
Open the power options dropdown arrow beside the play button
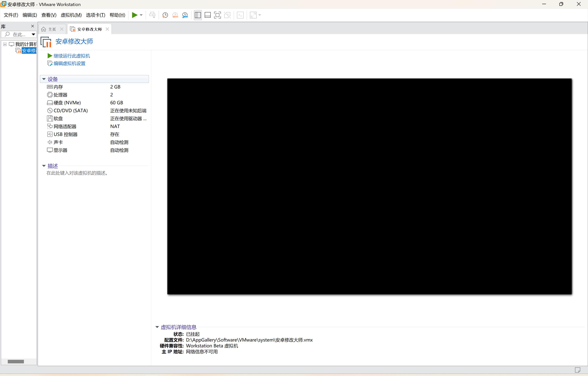pyautogui.click(x=141, y=15)
